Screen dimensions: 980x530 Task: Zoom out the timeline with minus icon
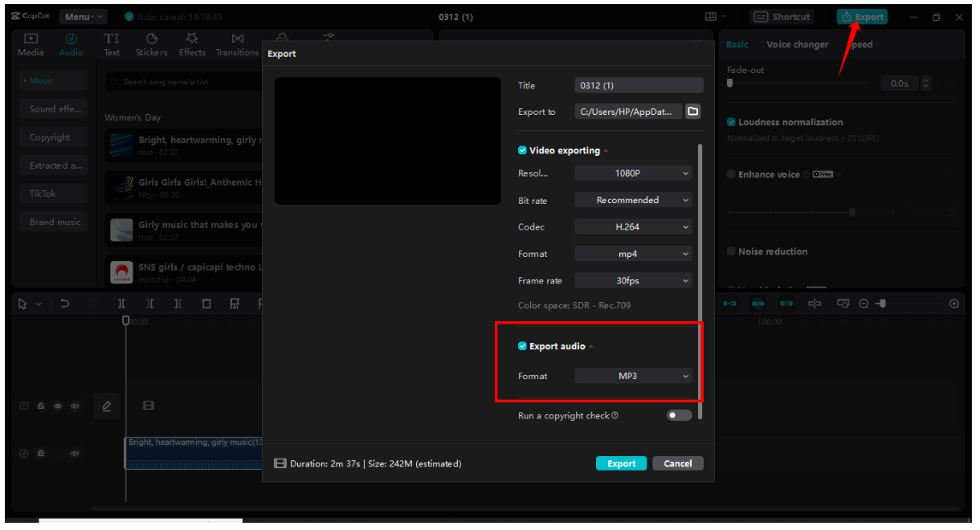[864, 304]
